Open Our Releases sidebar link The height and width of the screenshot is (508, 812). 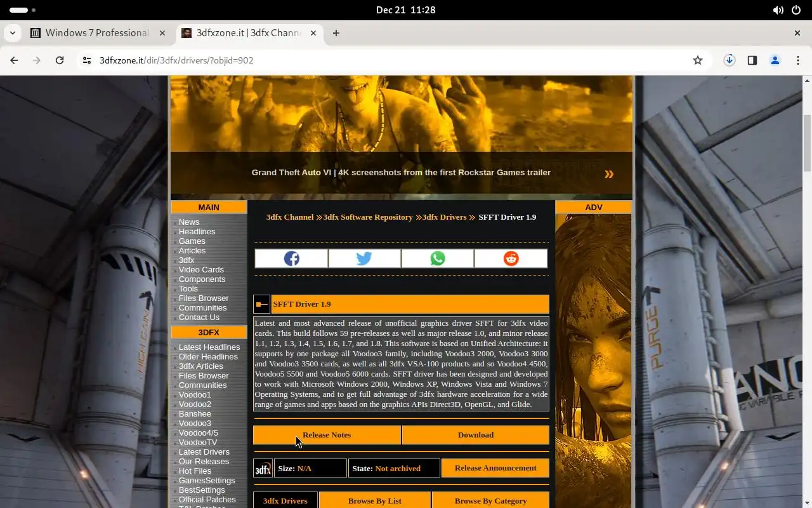click(x=204, y=462)
